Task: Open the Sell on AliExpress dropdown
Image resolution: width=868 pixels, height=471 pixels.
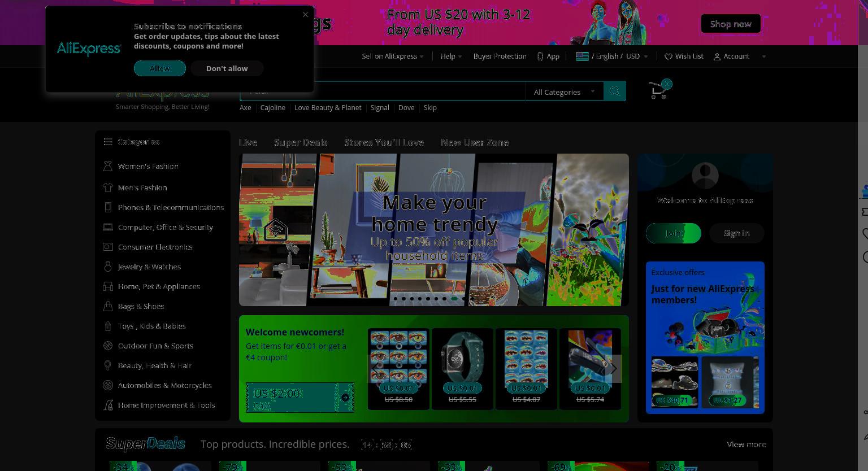Action: coord(393,56)
